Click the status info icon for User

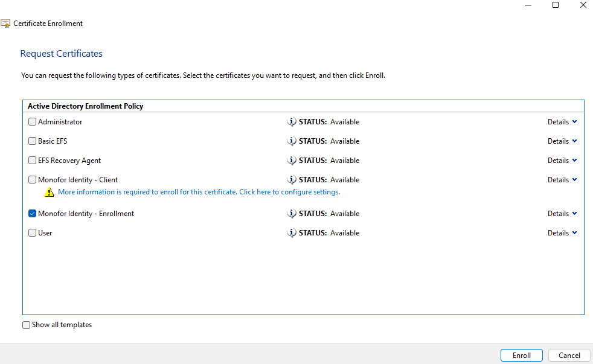(292, 233)
